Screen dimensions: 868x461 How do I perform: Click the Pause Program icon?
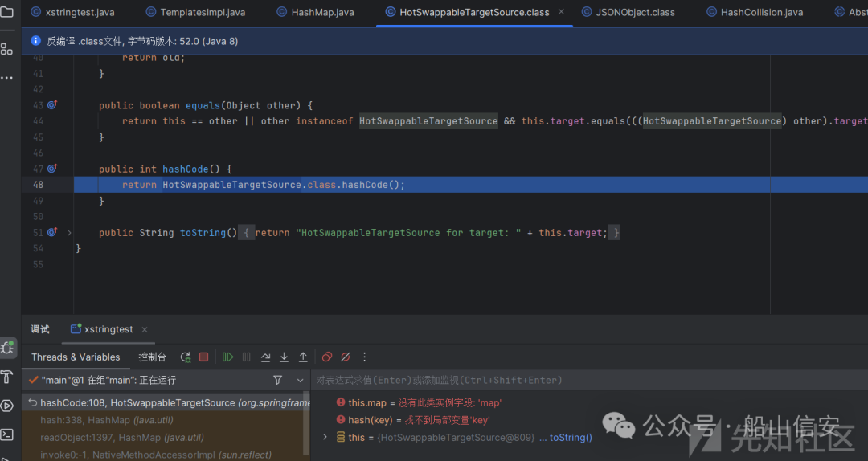(247, 357)
